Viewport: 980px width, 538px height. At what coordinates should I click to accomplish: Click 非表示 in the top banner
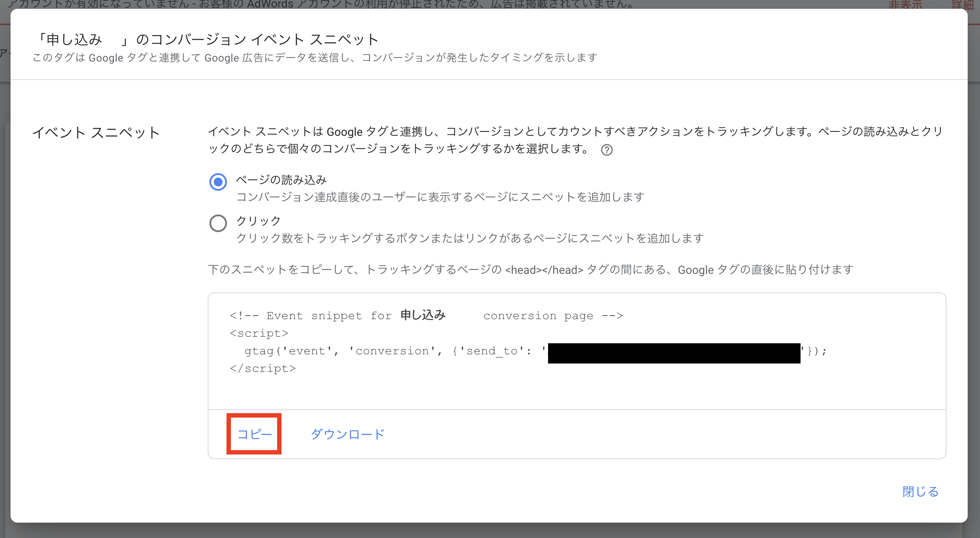tap(905, 4)
